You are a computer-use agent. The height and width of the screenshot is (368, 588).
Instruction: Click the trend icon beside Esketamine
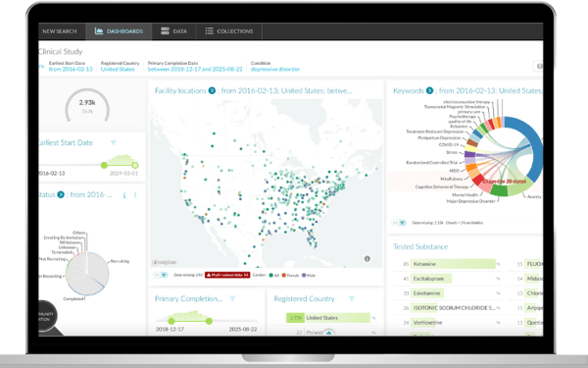click(x=498, y=293)
